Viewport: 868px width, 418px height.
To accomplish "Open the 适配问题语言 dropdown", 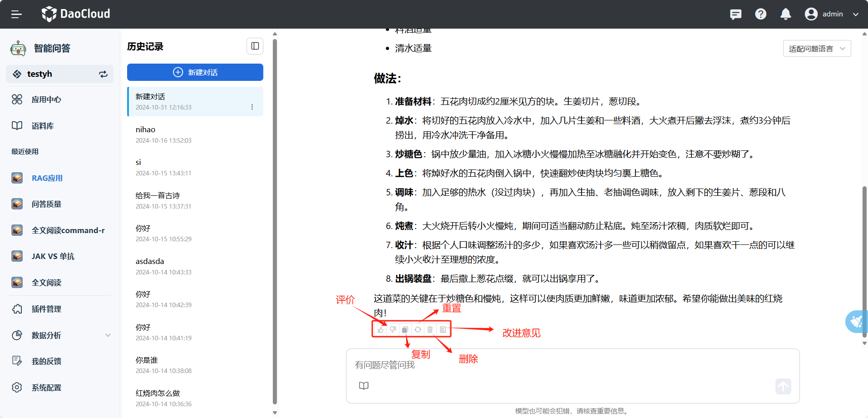I will coord(816,48).
